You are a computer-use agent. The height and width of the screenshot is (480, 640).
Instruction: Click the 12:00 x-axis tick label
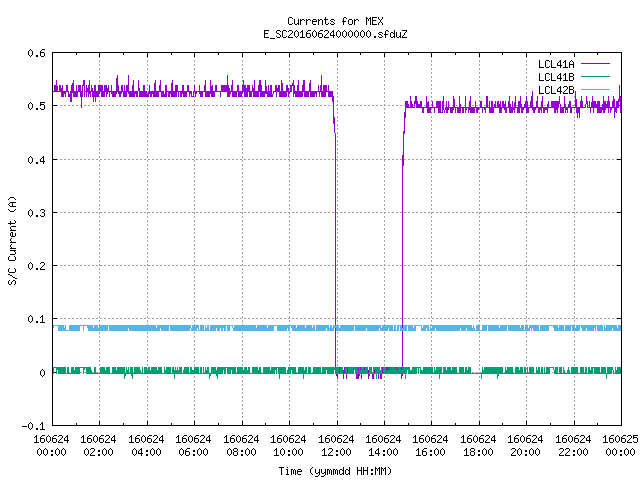pyautogui.click(x=336, y=446)
